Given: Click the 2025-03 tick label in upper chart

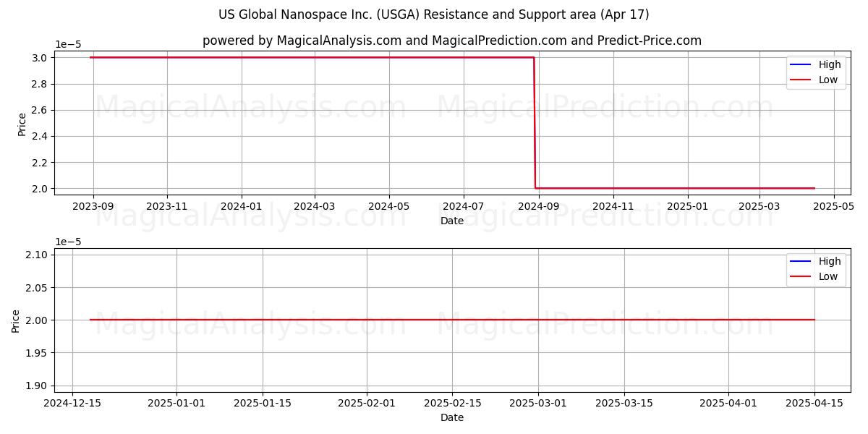Looking at the screenshot, I should (759, 206).
